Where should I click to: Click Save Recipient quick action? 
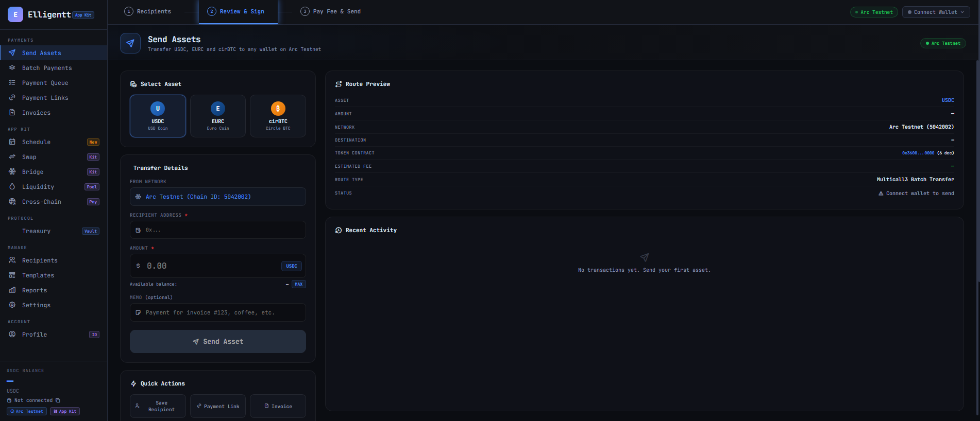pyautogui.click(x=158, y=406)
